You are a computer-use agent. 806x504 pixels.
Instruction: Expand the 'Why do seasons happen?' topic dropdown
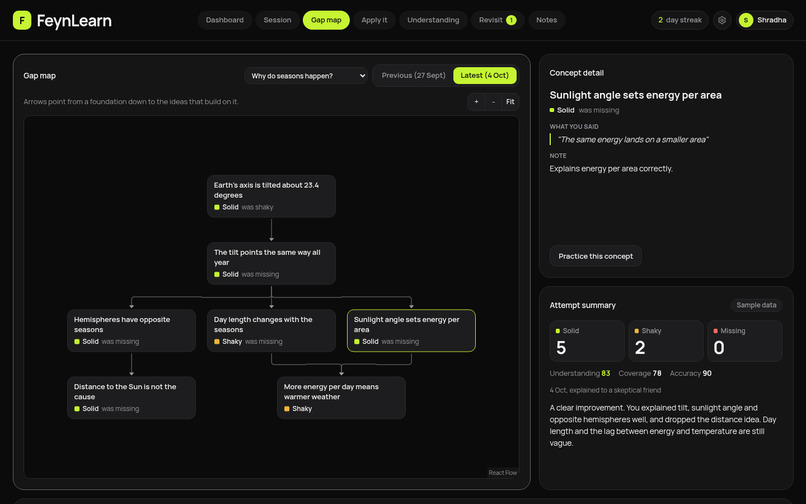point(306,76)
